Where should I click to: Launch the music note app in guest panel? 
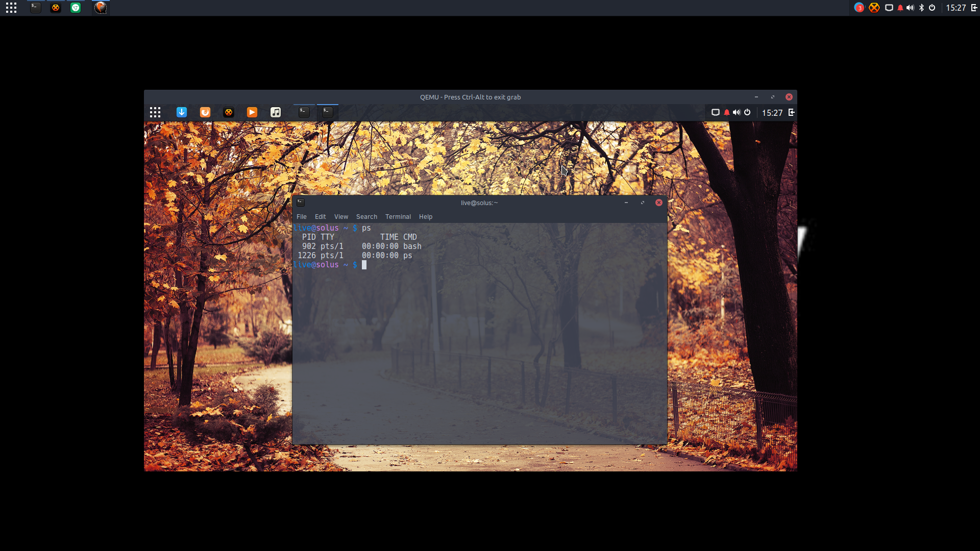point(276,112)
